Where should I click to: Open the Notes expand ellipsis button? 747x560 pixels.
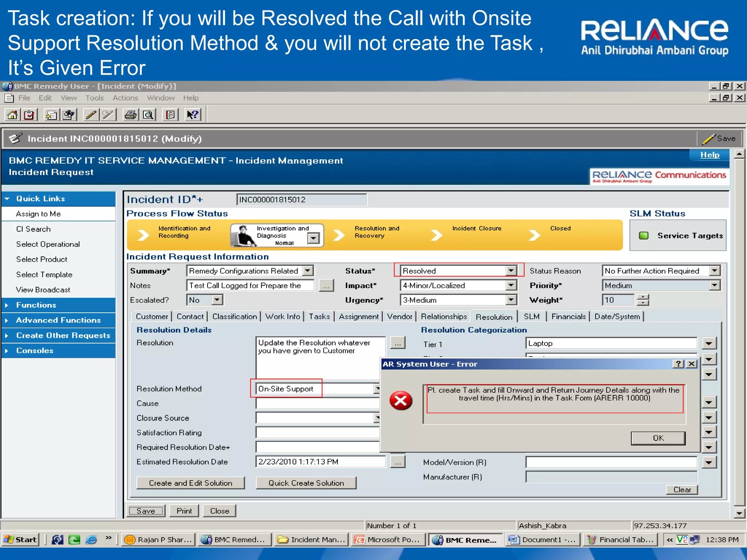click(x=326, y=285)
